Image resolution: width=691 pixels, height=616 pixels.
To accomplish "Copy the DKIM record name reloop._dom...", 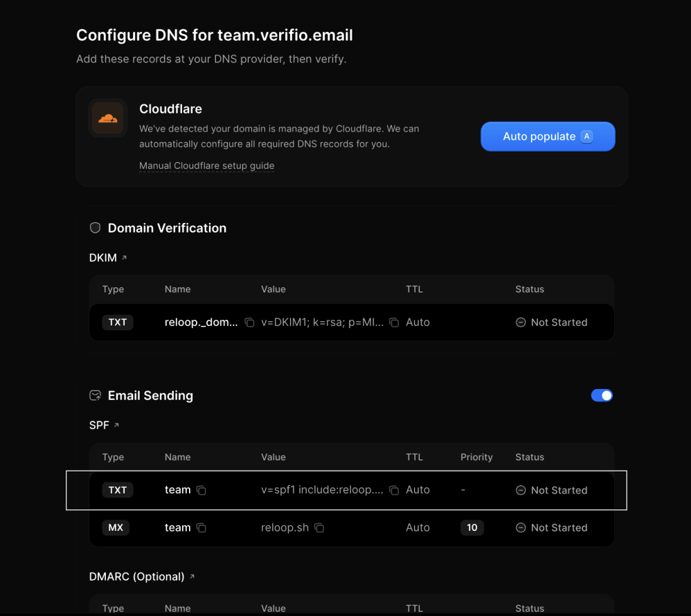I will pyautogui.click(x=249, y=323).
